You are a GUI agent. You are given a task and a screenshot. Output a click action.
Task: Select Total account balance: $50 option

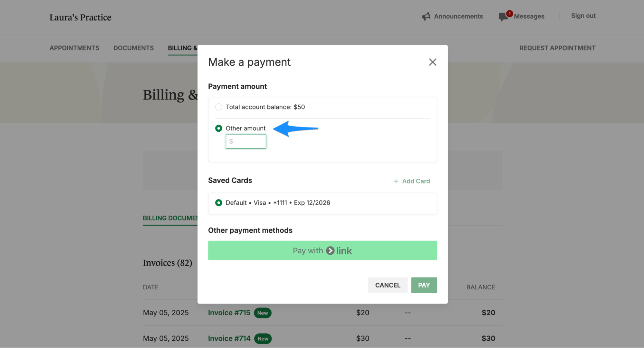click(x=218, y=107)
